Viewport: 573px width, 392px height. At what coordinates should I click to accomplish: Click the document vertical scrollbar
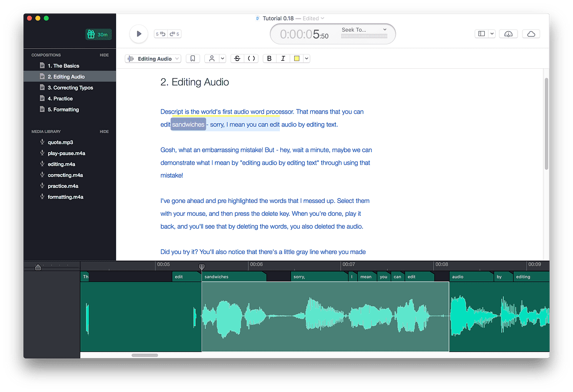(547, 124)
